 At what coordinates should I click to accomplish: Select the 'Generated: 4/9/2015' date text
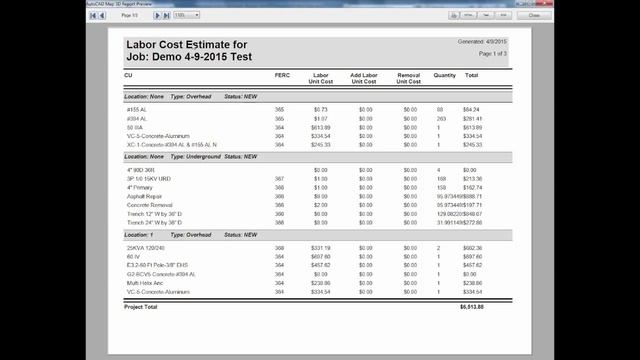(x=482, y=42)
